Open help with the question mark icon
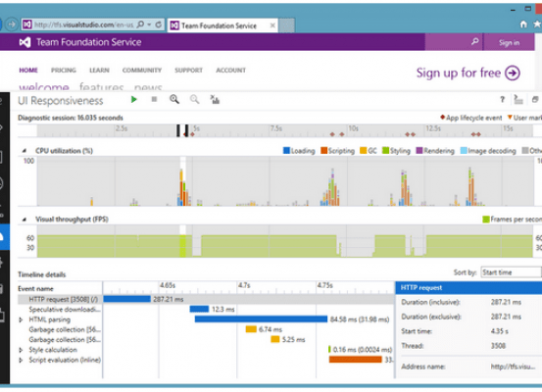The width and height of the screenshot is (542, 392). coord(502,100)
